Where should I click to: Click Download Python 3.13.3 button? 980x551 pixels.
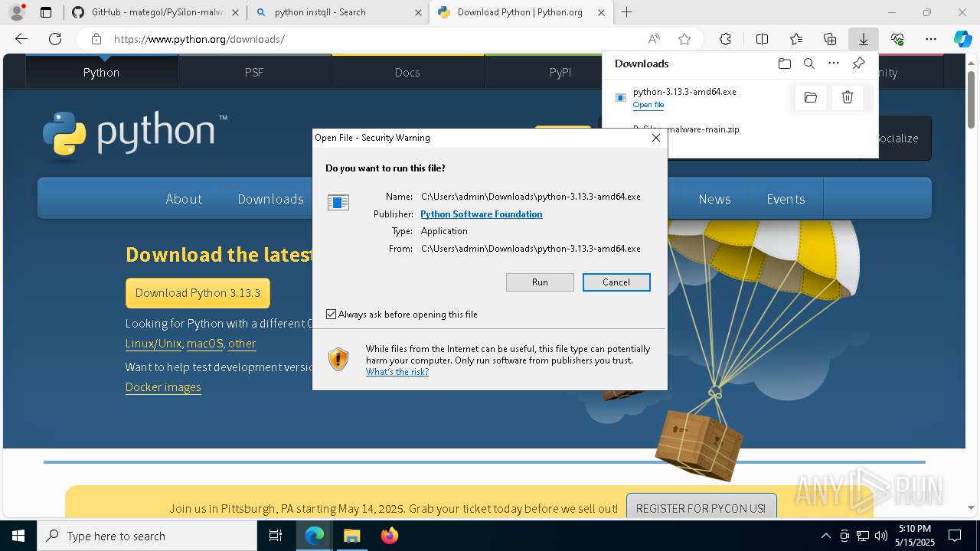coord(198,293)
